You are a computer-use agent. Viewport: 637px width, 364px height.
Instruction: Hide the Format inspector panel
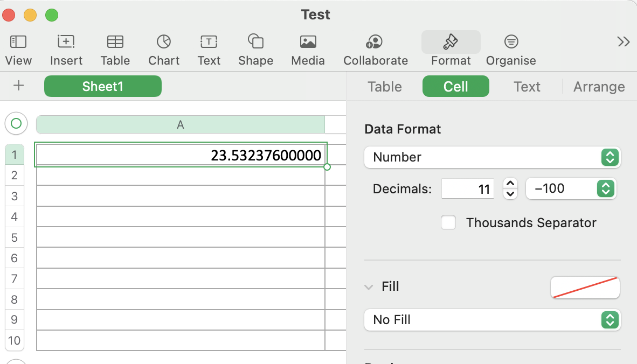(x=451, y=42)
